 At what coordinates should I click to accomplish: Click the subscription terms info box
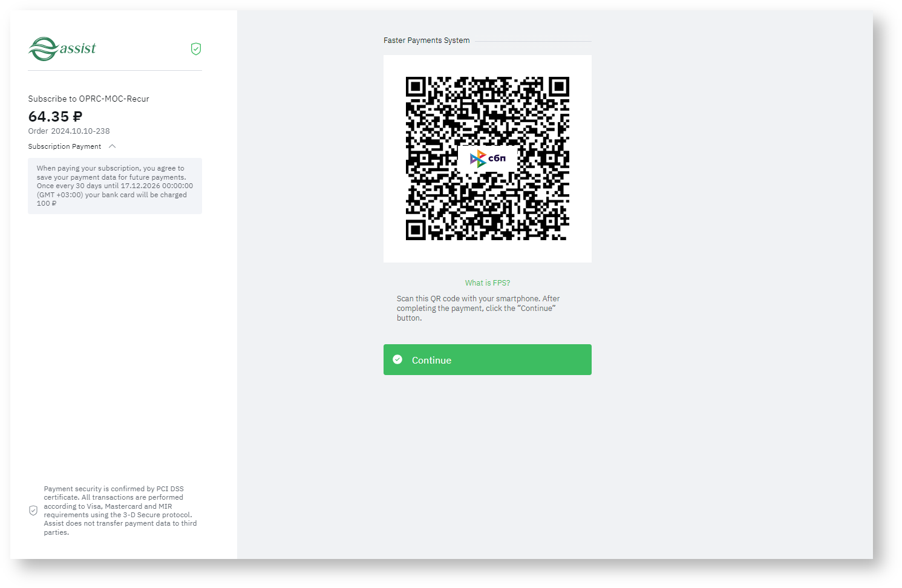pyautogui.click(x=115, y=186)
